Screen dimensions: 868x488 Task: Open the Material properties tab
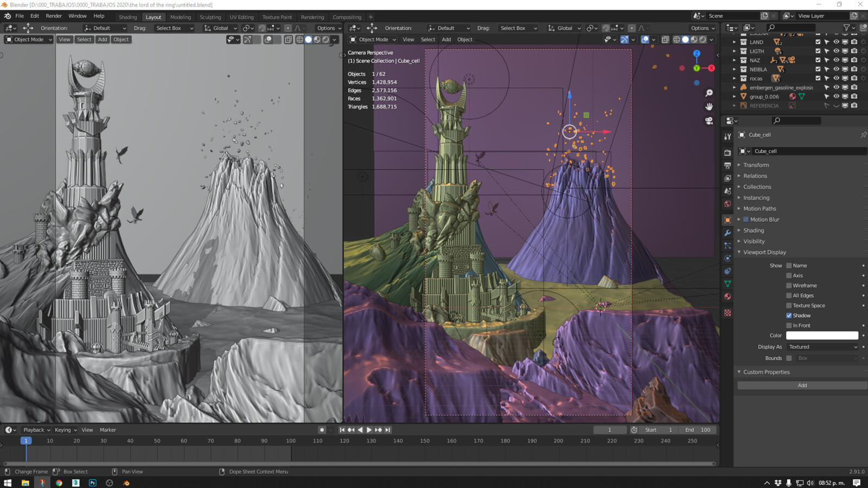(x=727, y=297)
